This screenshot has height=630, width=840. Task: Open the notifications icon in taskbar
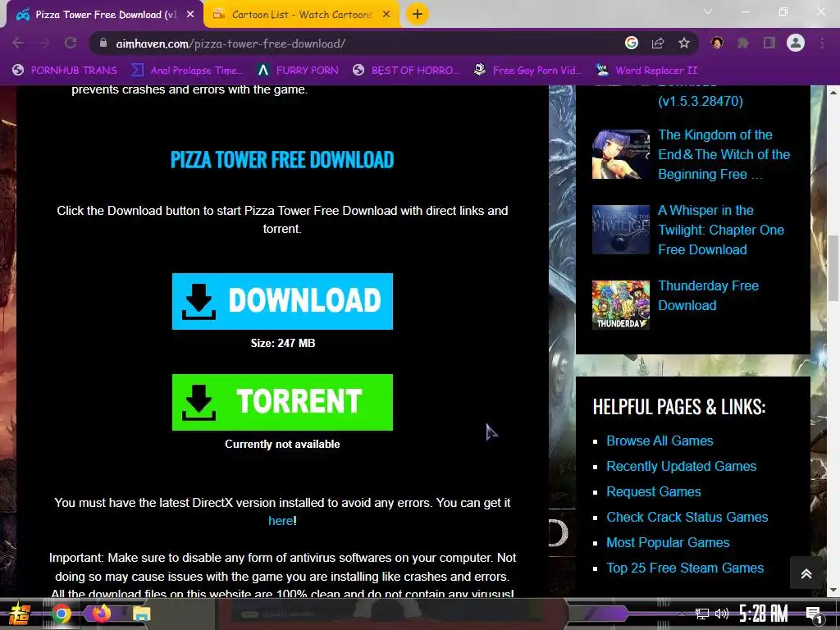814,614
